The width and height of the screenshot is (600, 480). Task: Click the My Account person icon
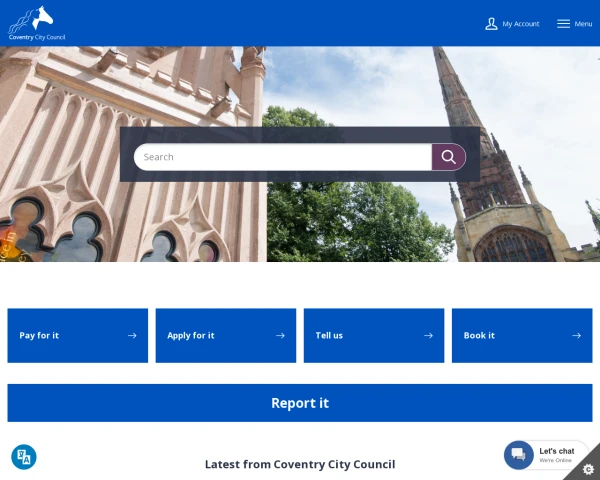tap(491, 24)
